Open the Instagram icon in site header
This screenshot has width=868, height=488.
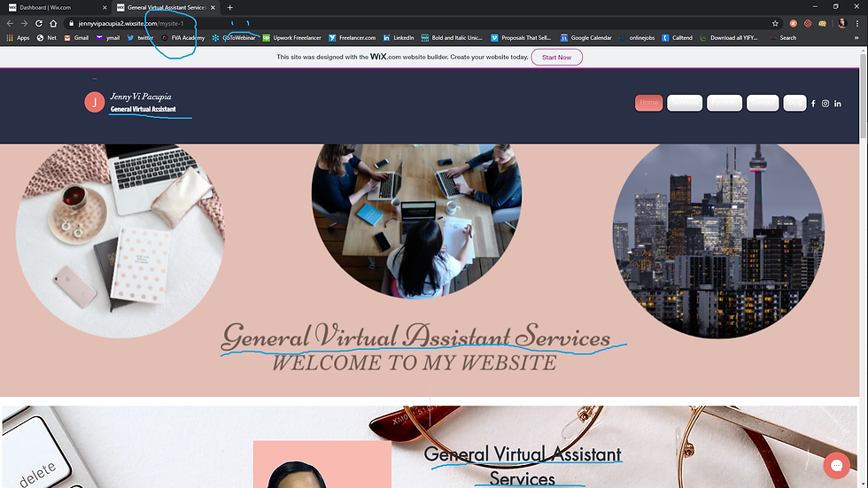pyautogui.click(x=825, y=104)
